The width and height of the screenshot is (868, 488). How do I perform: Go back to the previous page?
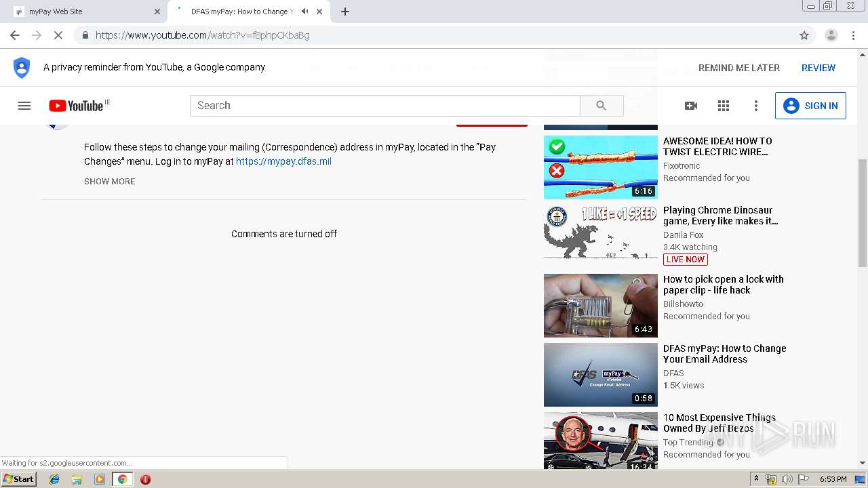(15, 35)
